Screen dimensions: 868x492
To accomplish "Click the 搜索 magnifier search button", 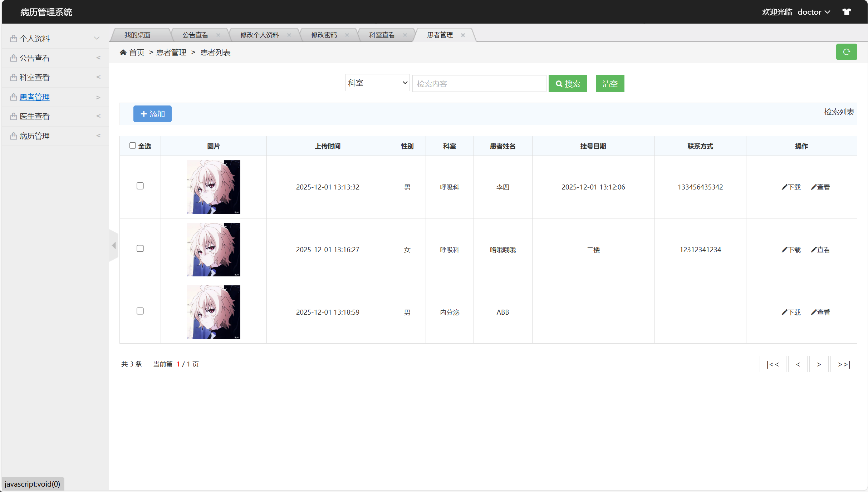I will (x=567, y=83).
